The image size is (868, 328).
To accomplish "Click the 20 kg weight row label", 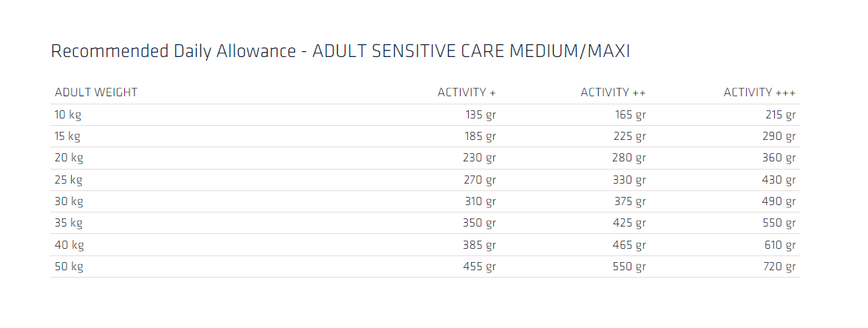I will point(69,158).
